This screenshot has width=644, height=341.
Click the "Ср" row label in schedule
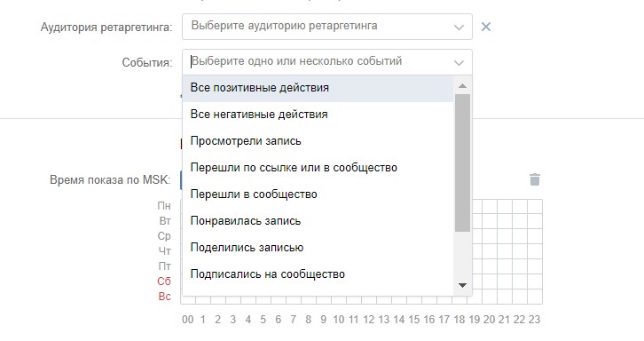click(164, 236)
